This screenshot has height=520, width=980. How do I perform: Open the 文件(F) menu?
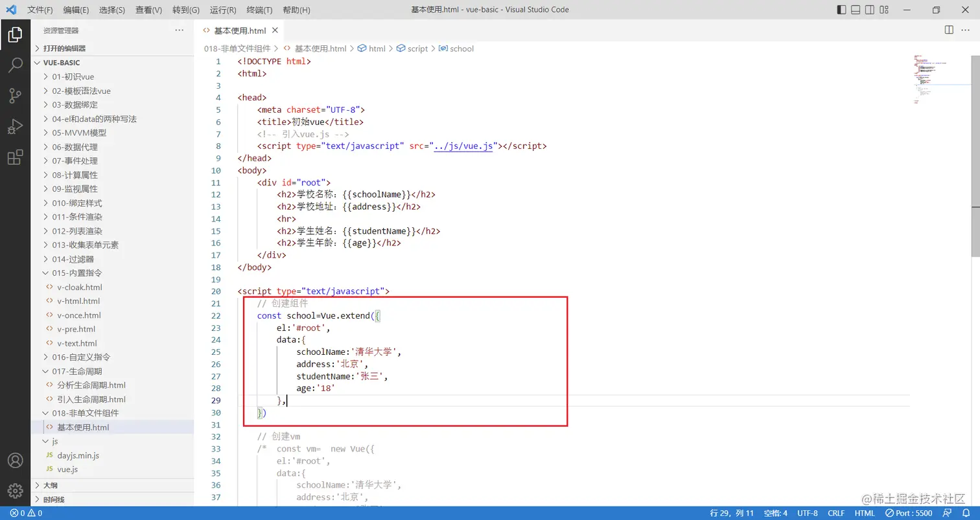(40, 10)
